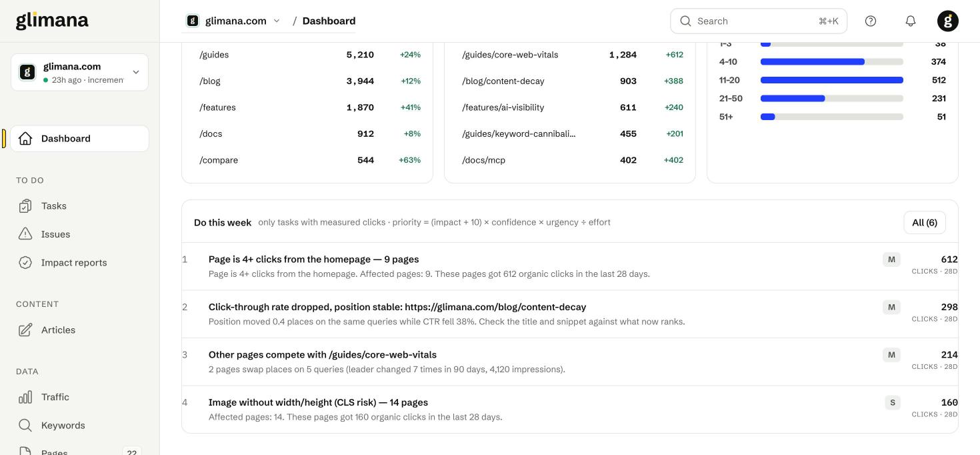Open task 'Page is 4+ clicks from the homepage'

point(570,266)
